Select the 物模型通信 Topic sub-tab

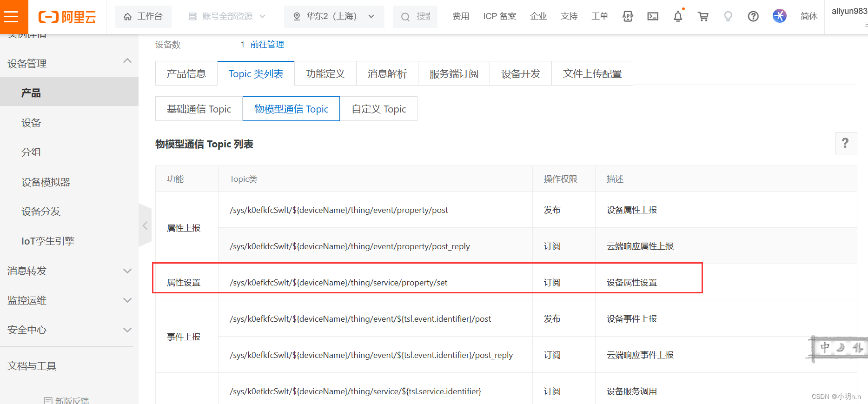tap(292, 109)
